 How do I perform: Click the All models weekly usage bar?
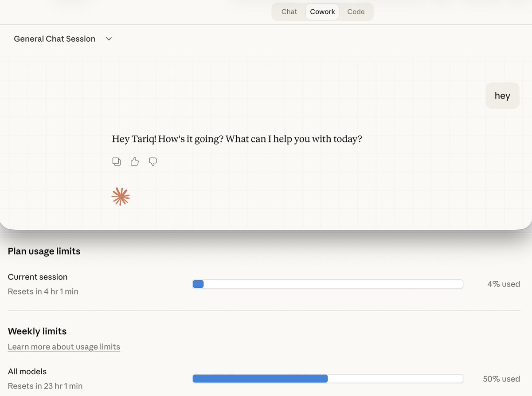pyautogui.click(x=328, y=379)
